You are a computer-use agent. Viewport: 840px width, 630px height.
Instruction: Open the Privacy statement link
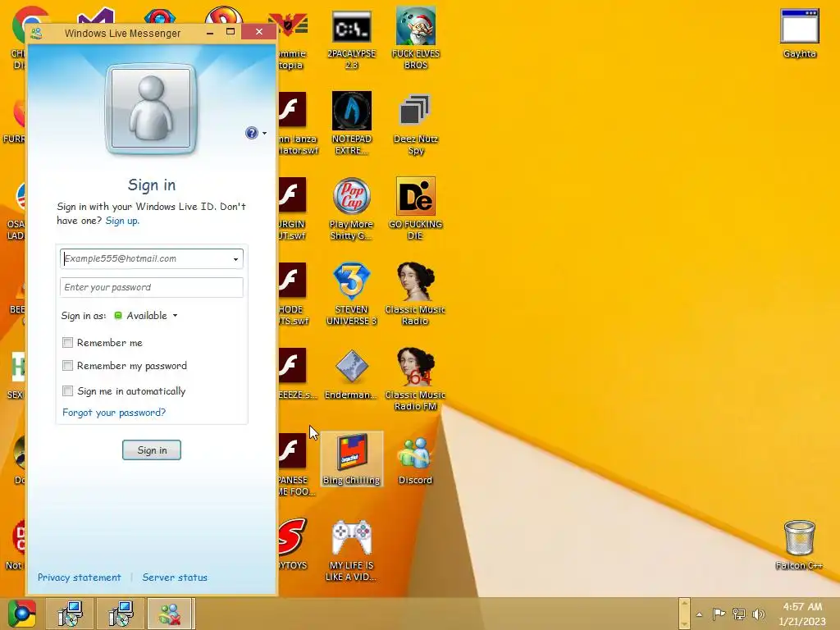point(80,577)
